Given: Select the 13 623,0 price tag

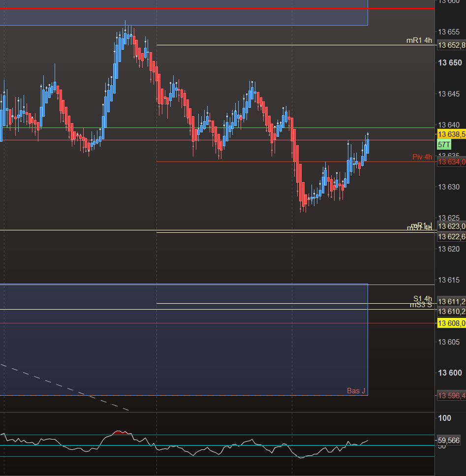Looking at the screenshot, I should point(451,226).
